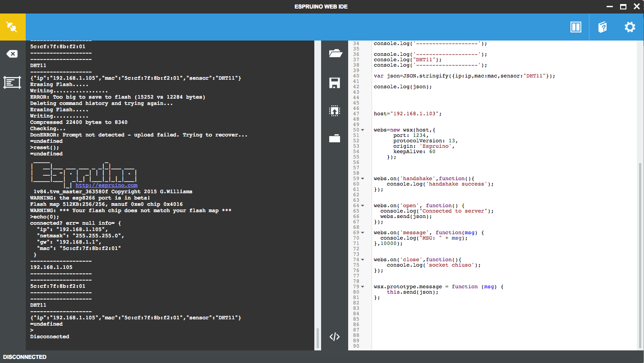Click the var json=JSON.stringify line 40
This screenshot has width=644, height=363.
(x=465, y=76)
